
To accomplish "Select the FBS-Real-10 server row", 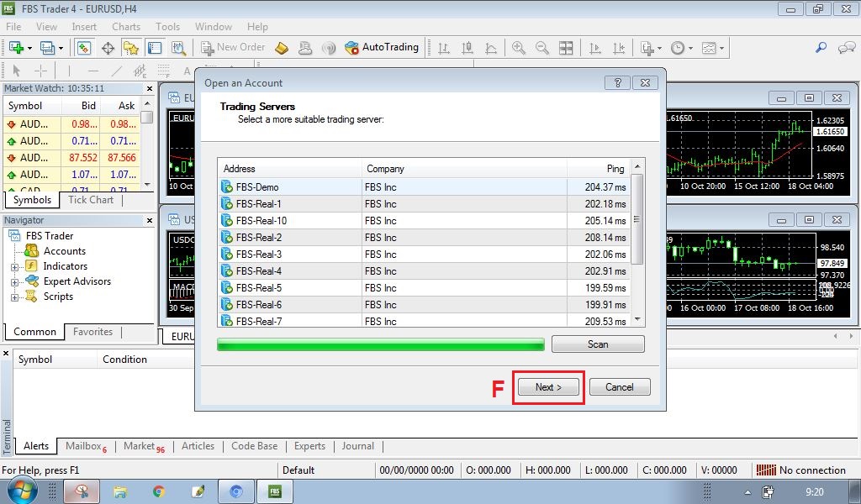I will tap(424, 220).
